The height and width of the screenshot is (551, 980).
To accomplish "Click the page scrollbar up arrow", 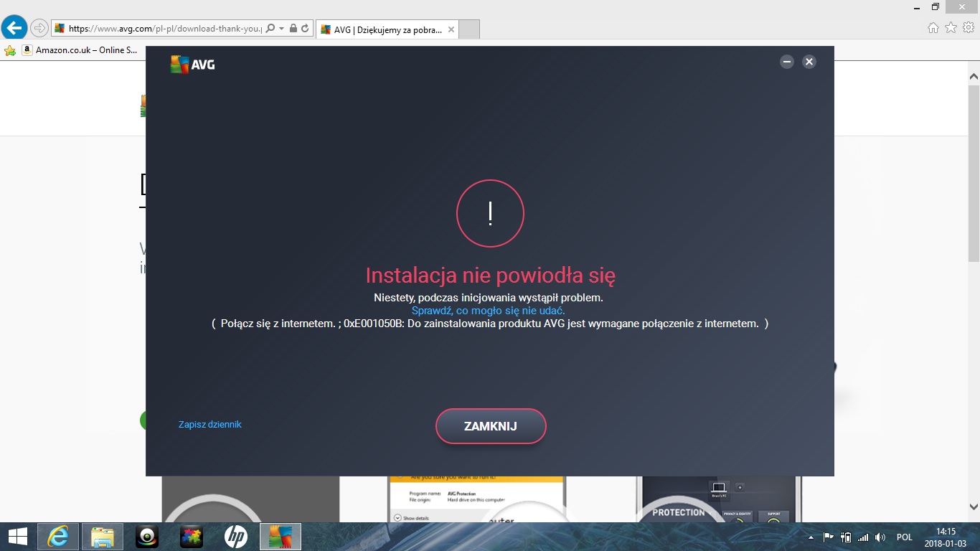I will [974, 76].
